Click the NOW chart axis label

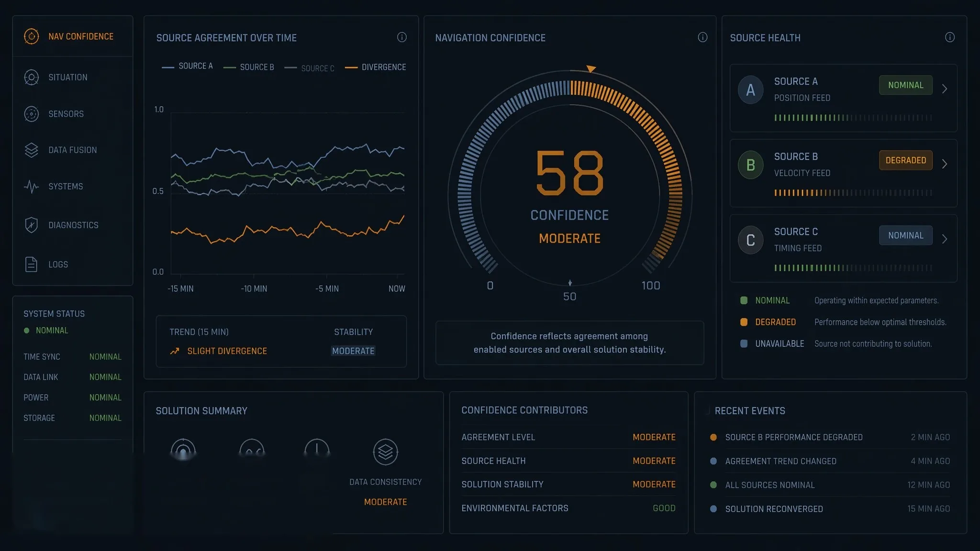coord(397,289)
